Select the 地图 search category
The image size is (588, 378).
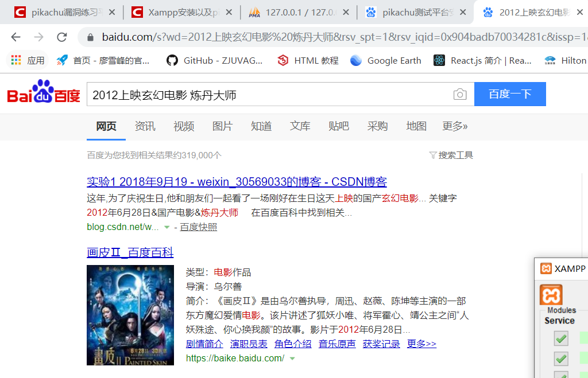pyautogui.click(x=416, y=126)
